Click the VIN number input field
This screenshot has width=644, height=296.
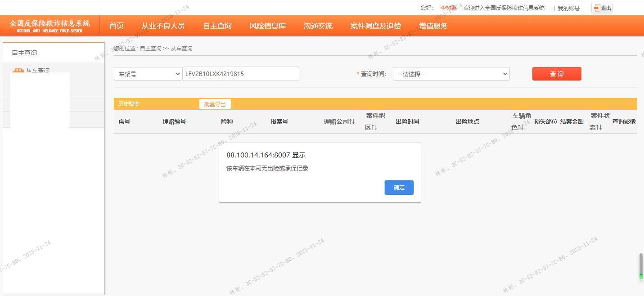pyautogui.click(x=240, y=74)
